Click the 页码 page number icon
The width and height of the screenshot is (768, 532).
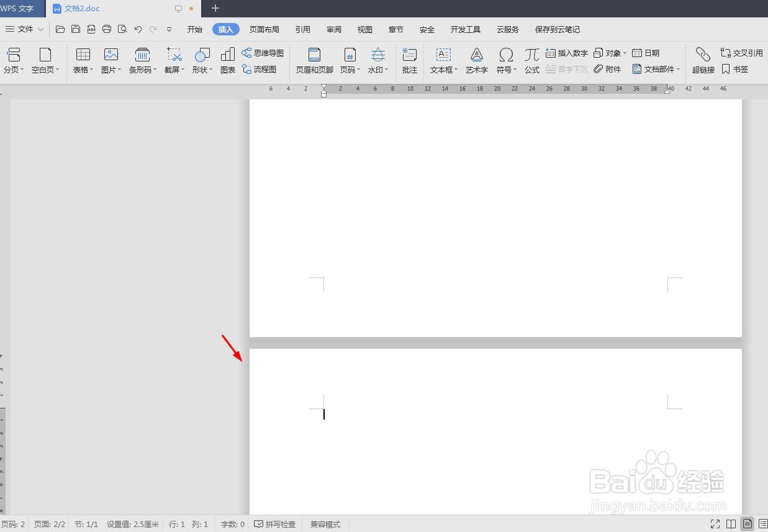(x=350, y=55)
